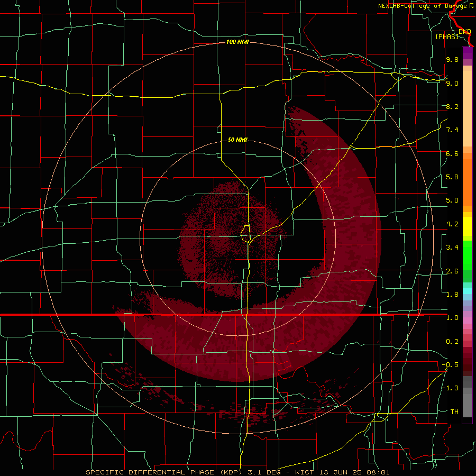Select the 2.6 legend value
476x476 pixels.
point(452,271)
